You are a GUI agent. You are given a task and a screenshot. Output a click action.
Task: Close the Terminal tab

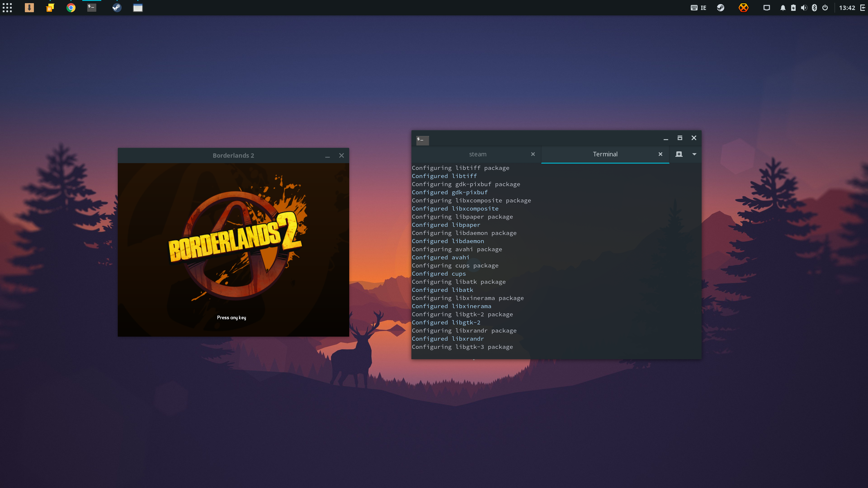coord(660,154)
